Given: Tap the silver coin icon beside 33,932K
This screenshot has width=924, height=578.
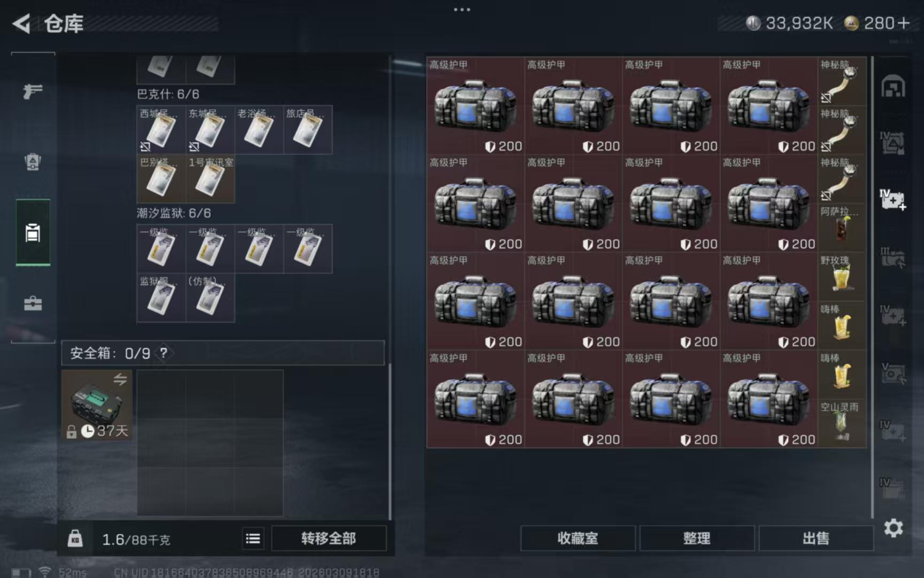Looking at the screenshot, I should [x=753, y=23].
